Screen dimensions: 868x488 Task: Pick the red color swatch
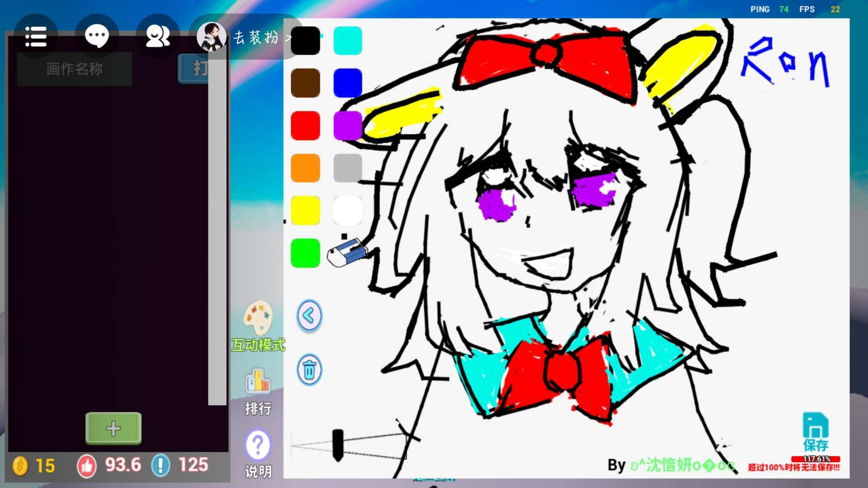click(x=305, y=126)
